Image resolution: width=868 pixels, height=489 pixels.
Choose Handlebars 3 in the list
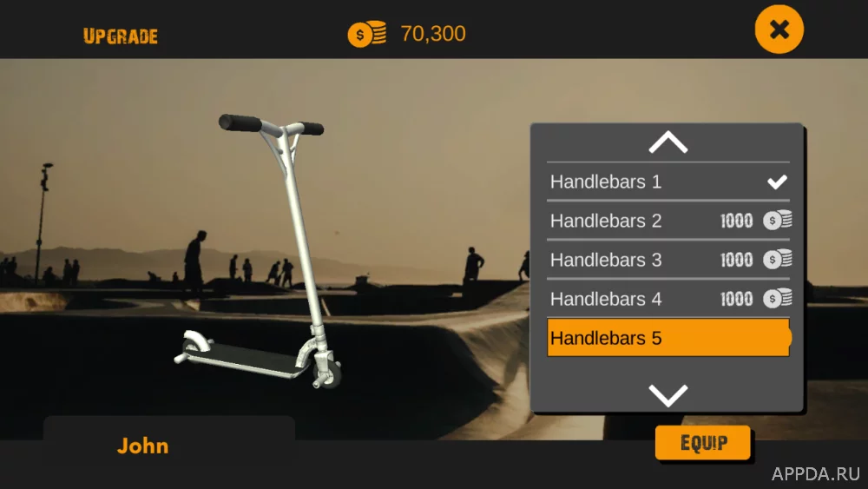point(668,260)
